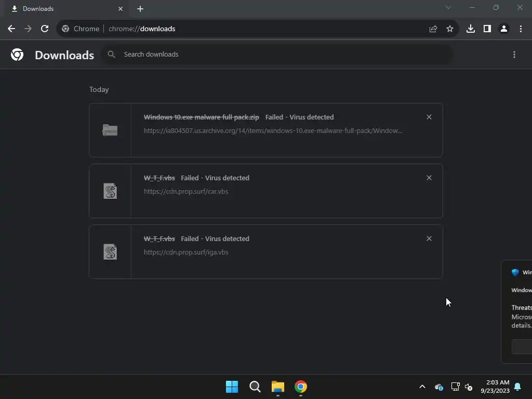The width and height of the screenshot is (532, 399).
Task: Click the script file icon for car.vbs
Action: pos(110,191)
